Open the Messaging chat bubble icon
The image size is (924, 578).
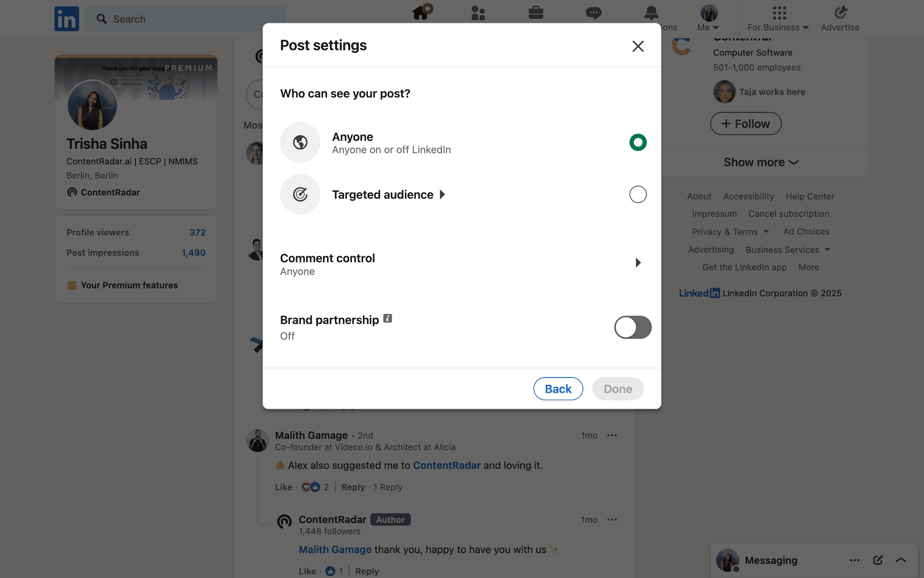point(594,13)
